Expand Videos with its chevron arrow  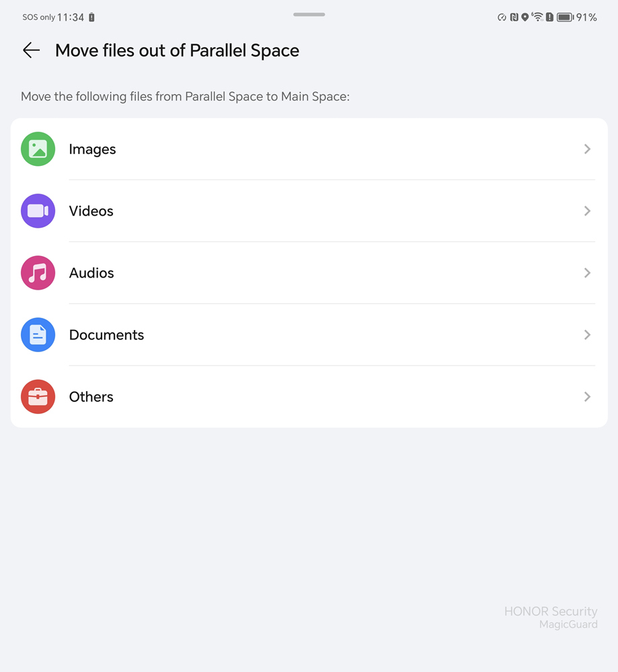coord(587,211)
